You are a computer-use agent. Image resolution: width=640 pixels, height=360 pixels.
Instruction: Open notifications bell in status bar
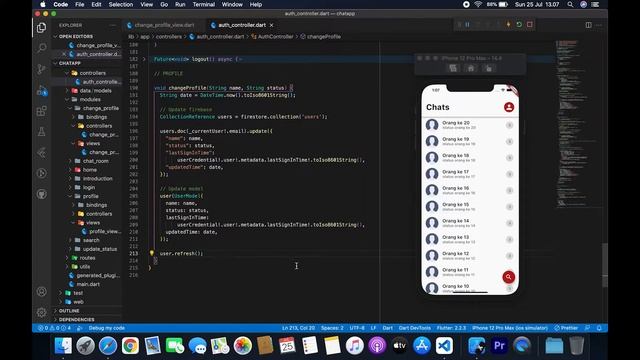[x=599, y=328]
